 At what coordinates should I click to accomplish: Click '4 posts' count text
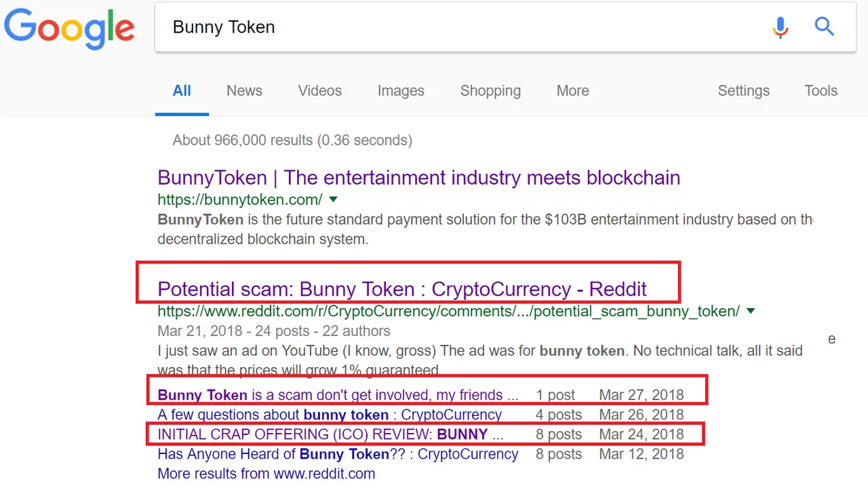[559, 415]
